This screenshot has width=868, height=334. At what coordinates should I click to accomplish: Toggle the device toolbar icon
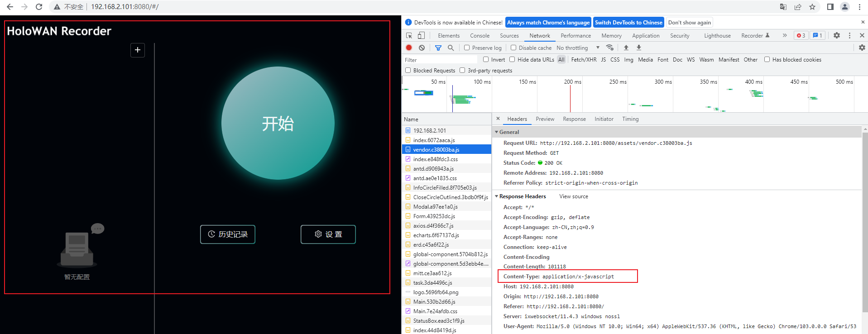point(421,35)
